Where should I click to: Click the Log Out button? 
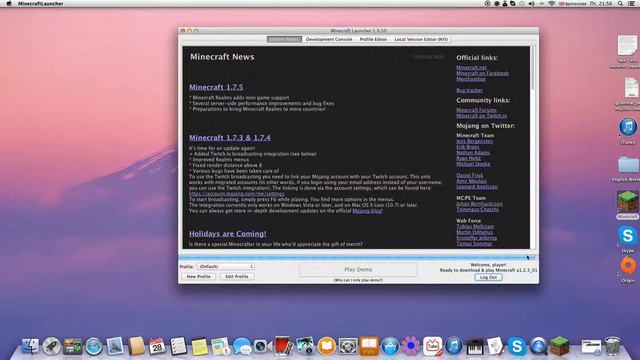[488, 277]
